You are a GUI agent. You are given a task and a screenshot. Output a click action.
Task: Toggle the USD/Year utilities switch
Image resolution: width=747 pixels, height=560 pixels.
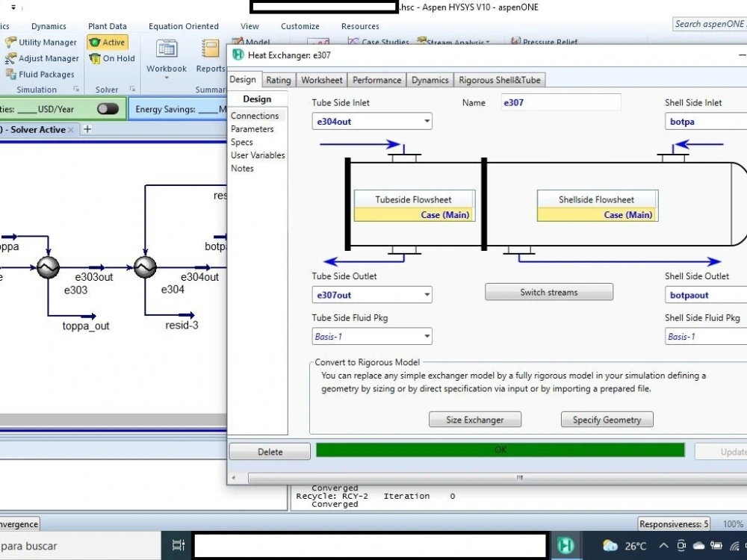[x=107, y=108]
